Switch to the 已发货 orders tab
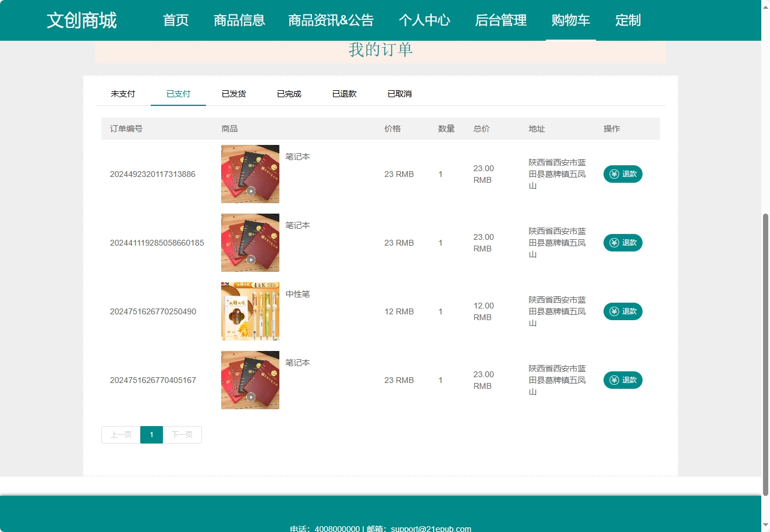 point(233,93)
